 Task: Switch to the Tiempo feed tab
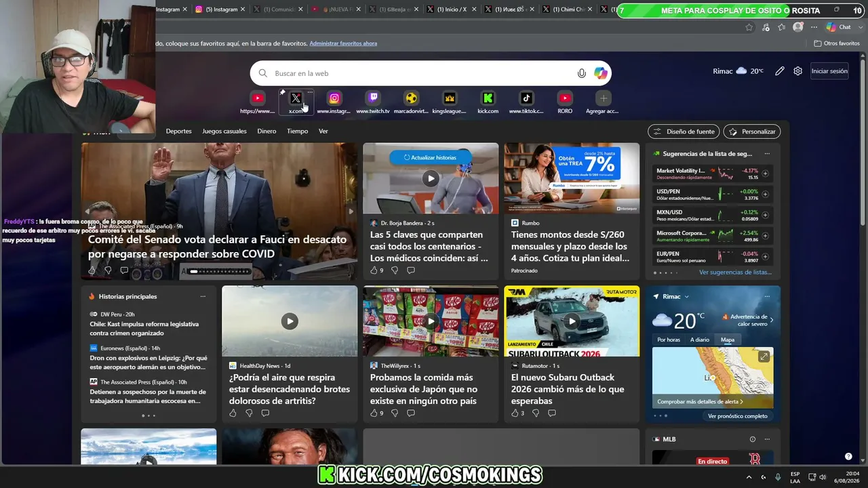pyautogui.click(x=297, y=131)
